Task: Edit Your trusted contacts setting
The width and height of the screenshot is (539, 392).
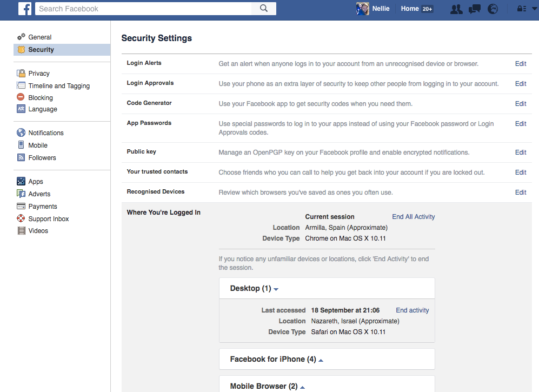Action: (521, 172)
